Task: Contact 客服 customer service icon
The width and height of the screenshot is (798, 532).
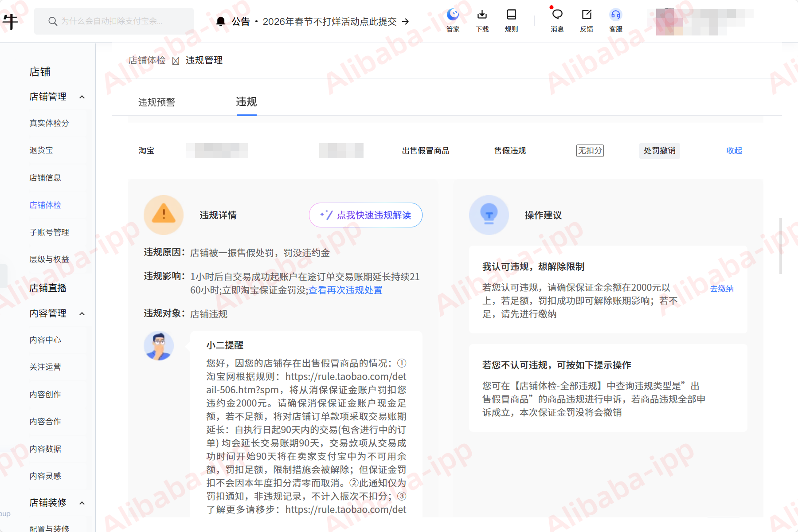Action: (x=616, y=20)
